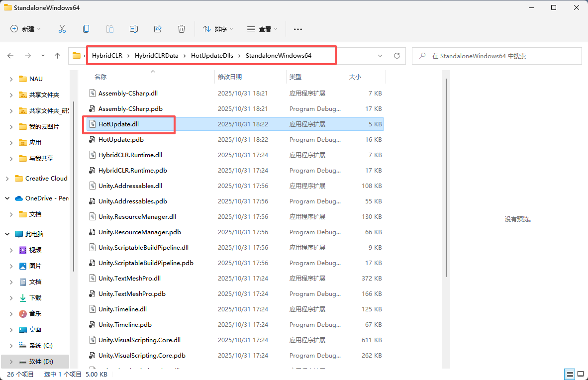Click the file list vertical scrollbar
The width and height of the screenshot is (588, 380).
446,178
